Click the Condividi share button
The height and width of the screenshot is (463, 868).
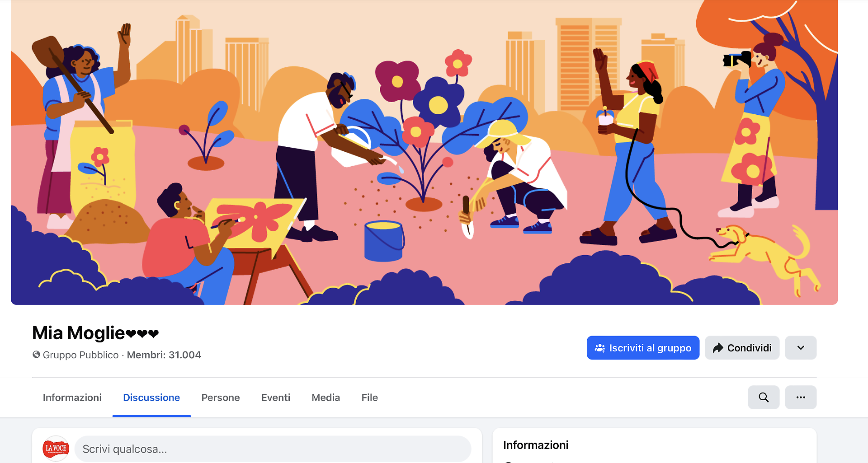[742, 348]
